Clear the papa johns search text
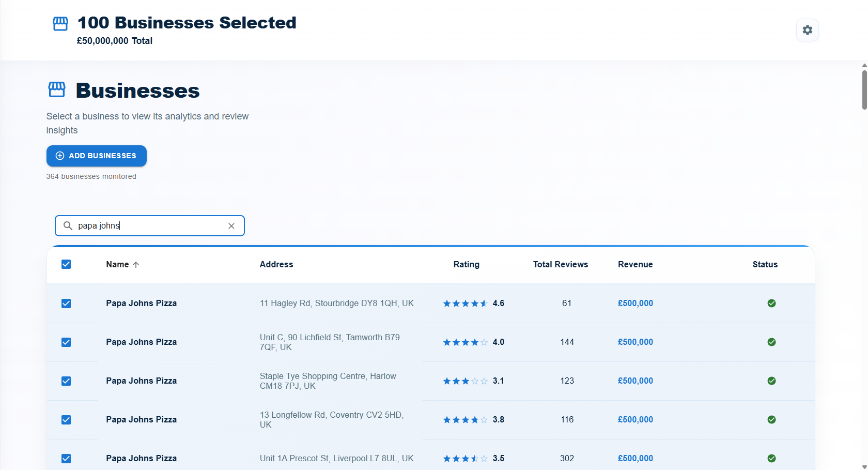 tap(231, 226)
